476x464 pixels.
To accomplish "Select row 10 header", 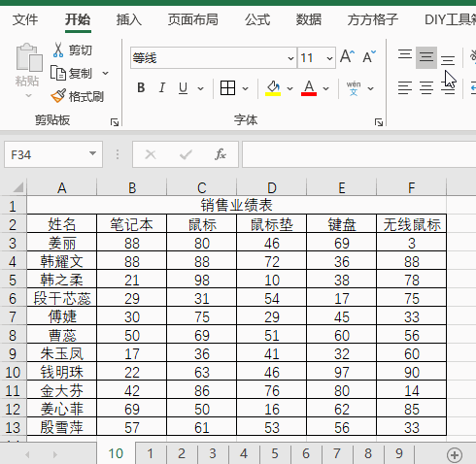I will (13, 373).
